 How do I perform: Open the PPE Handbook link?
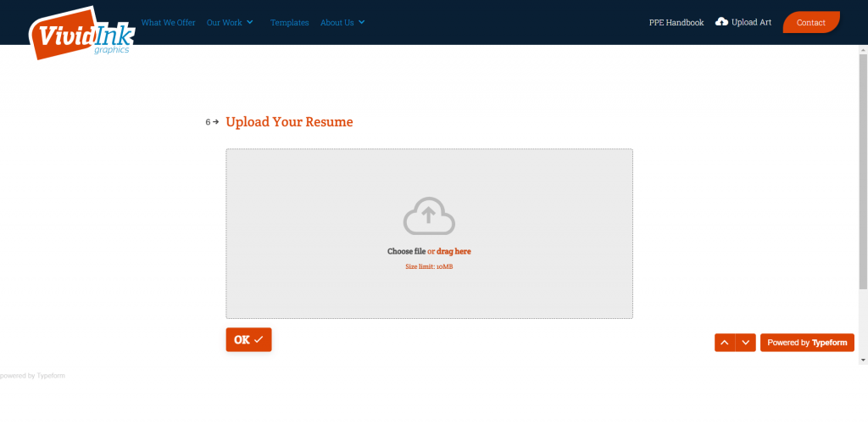click(676, 23)
